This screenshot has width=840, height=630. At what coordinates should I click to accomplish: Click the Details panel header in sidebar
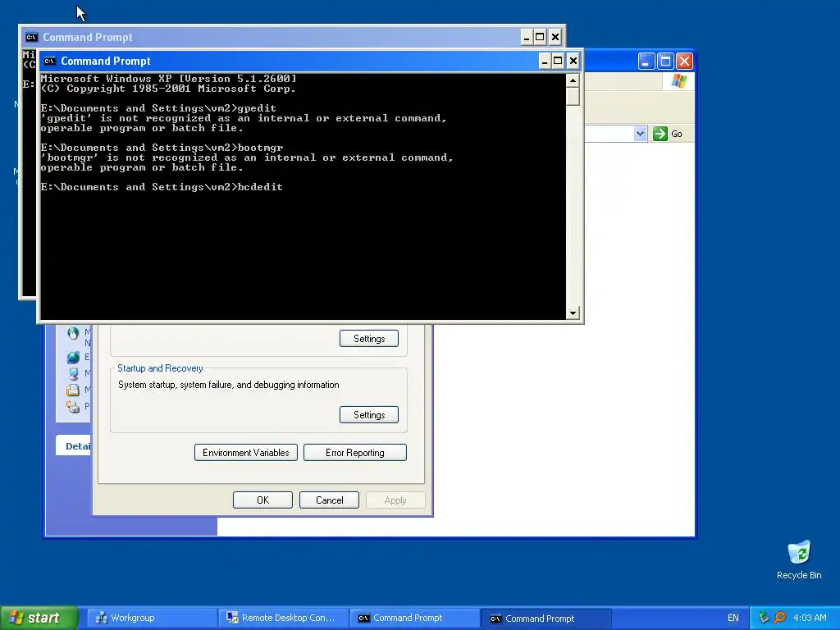74,445
